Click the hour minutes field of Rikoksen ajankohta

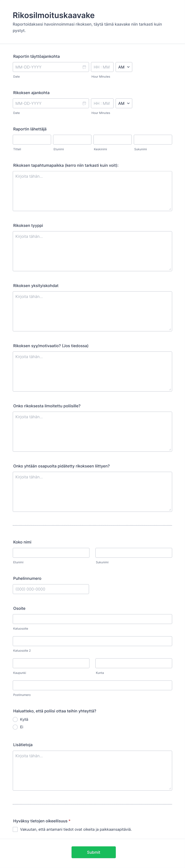click(x=102, y=103)
